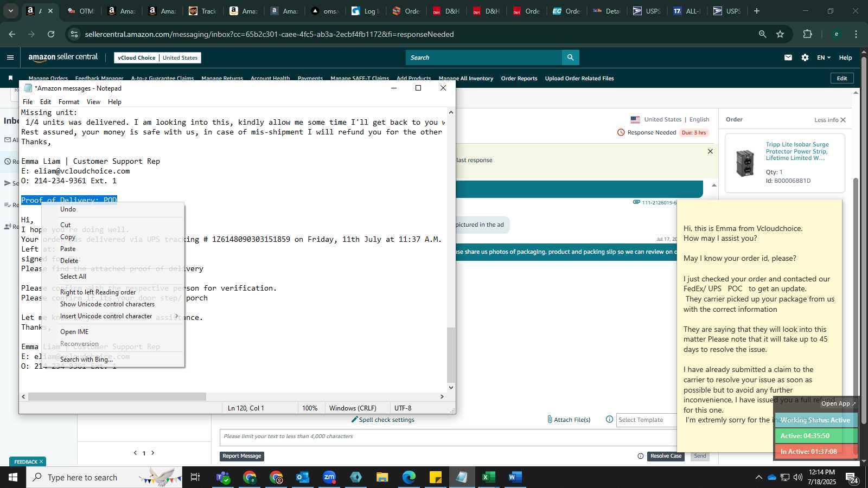868x488 pixels.
Task: Go to the next inbox page arrow
Action: (x=153, y=453)
